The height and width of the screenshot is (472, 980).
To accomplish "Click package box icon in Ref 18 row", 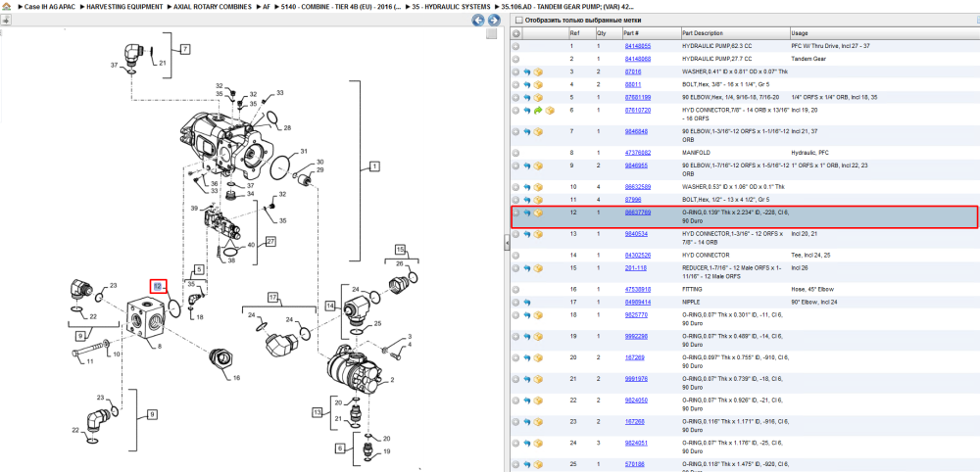I will point(538,315).
